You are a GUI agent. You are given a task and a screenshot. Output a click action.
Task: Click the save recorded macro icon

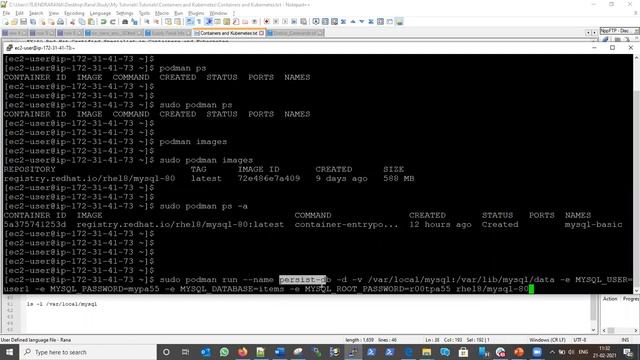pos(303,22)
